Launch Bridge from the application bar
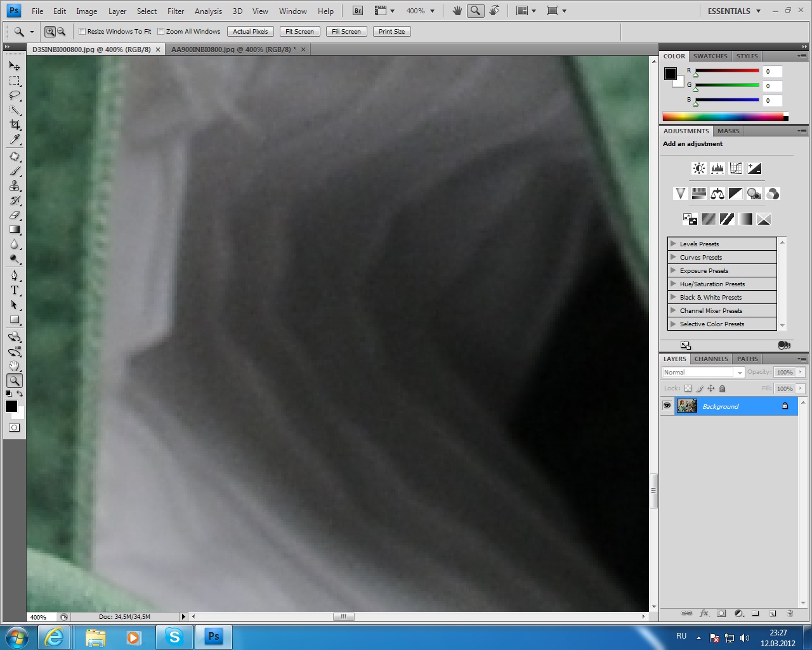Viewport: 812px width, 650px height. tap(358, 11)
